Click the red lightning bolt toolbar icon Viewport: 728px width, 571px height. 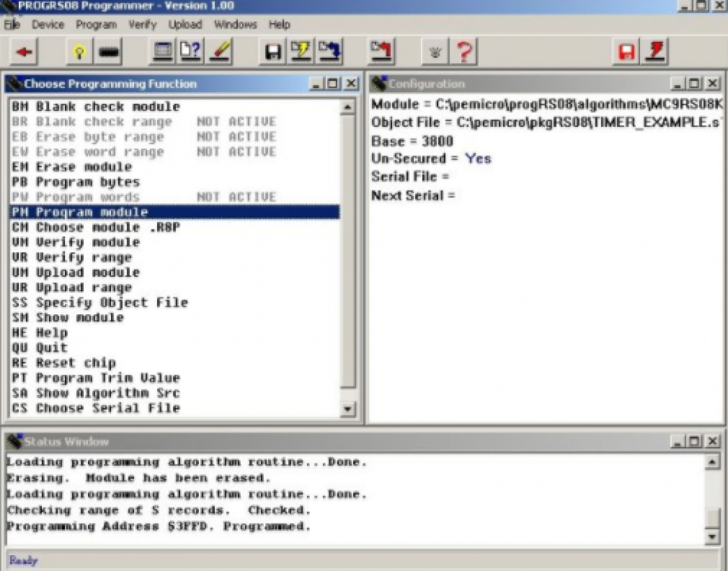tap(656, 52)
